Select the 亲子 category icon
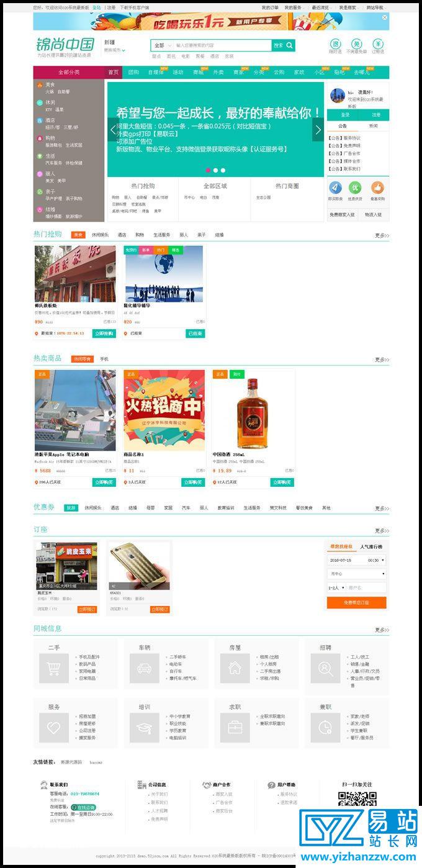Viewport: 422px width, 868px height. (38, 192)
